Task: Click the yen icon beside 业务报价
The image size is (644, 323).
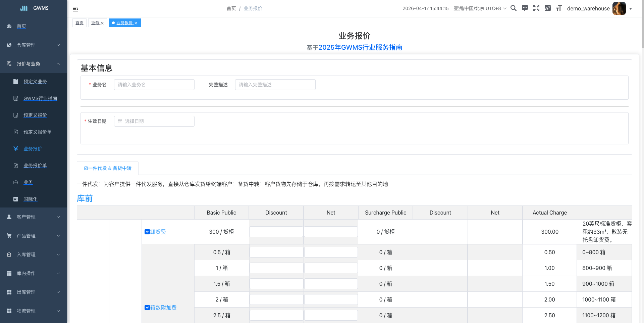Action: point(16,149)
